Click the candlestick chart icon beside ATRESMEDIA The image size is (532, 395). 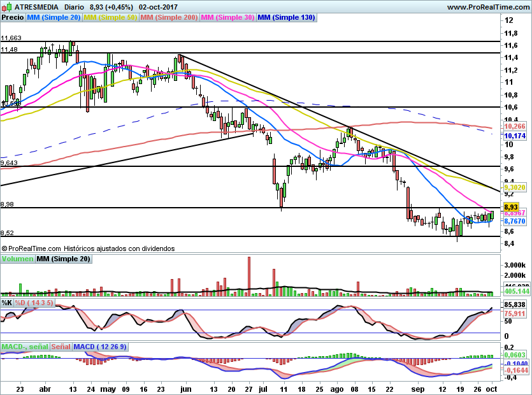point(7,6)
